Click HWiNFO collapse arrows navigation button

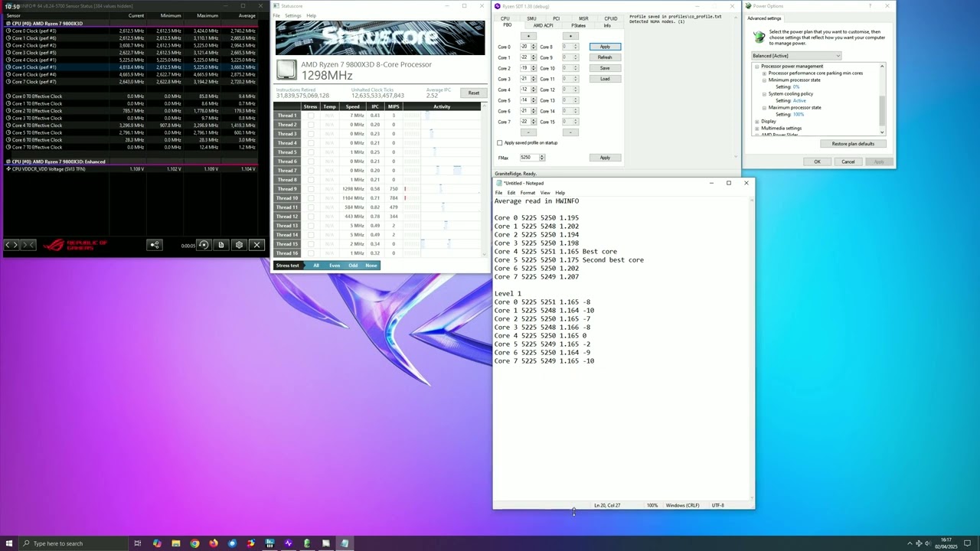(28, 245)
